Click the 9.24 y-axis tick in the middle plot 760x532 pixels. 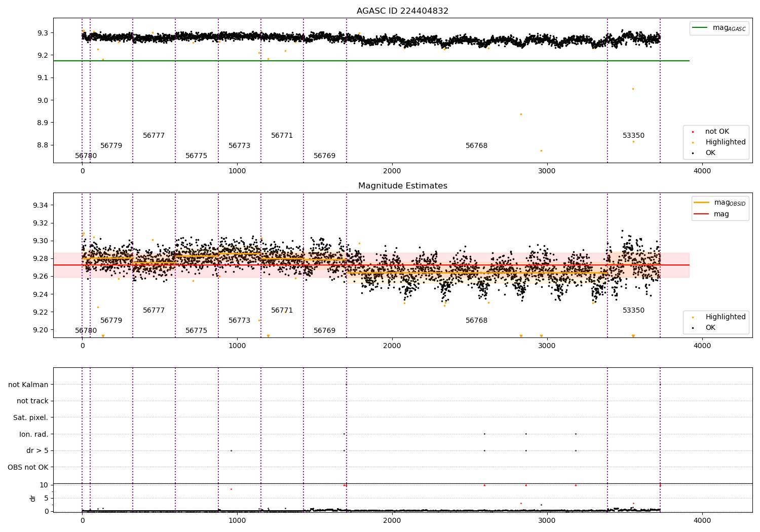pos(41,294)
